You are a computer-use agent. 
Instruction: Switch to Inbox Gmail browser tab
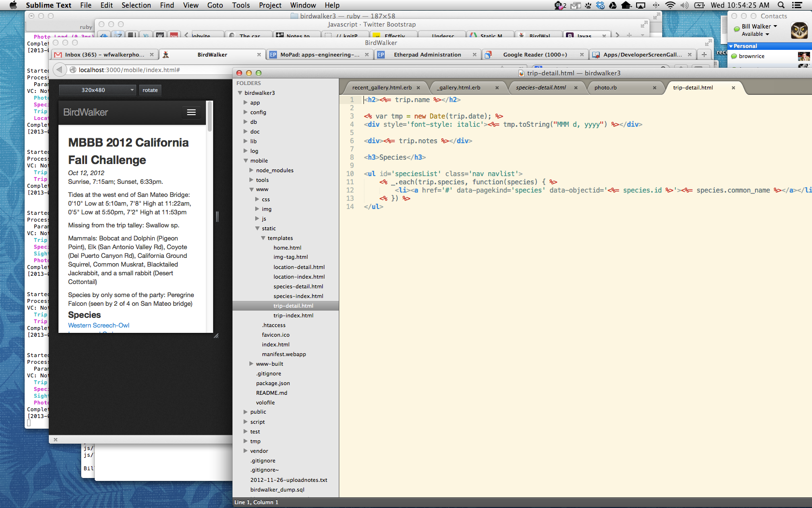[x=104, y=55]
